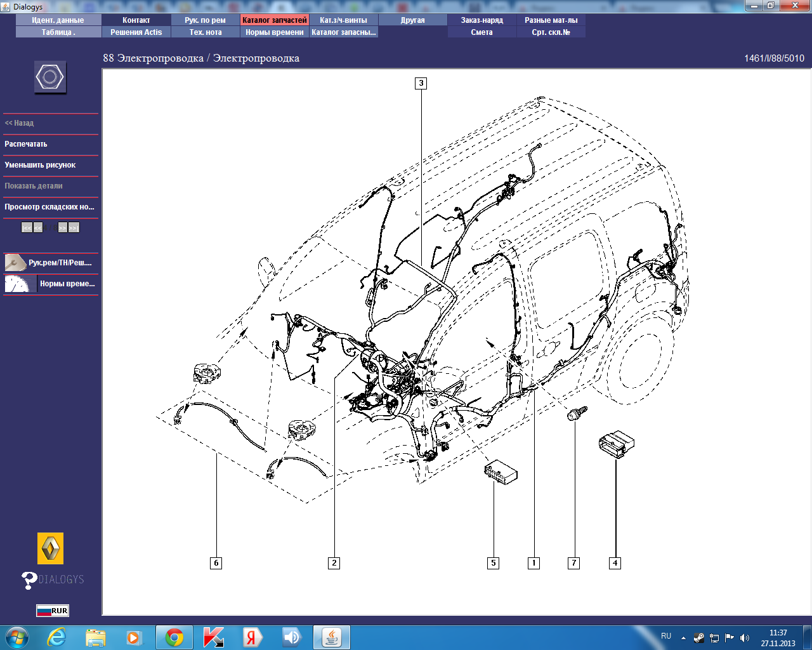
Task: Click the reference code 1461/I/88/5010
Action: click(x=774, y=58)
